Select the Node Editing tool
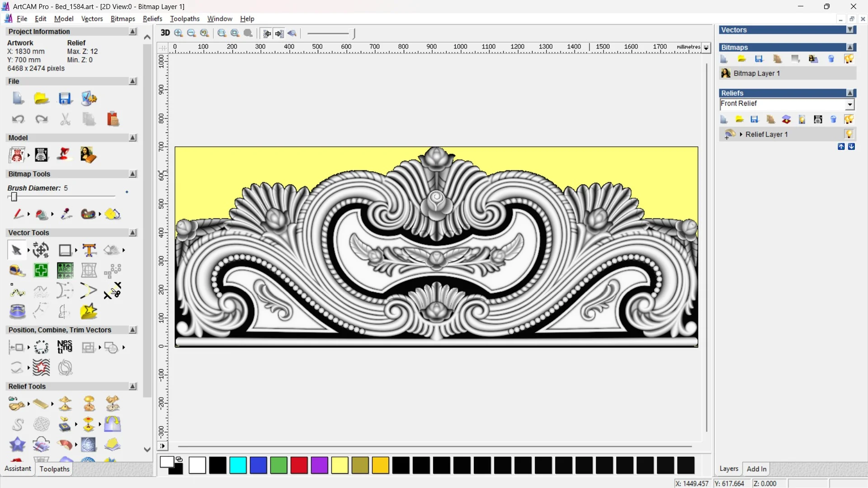868x488 pixels. [17, 291]
